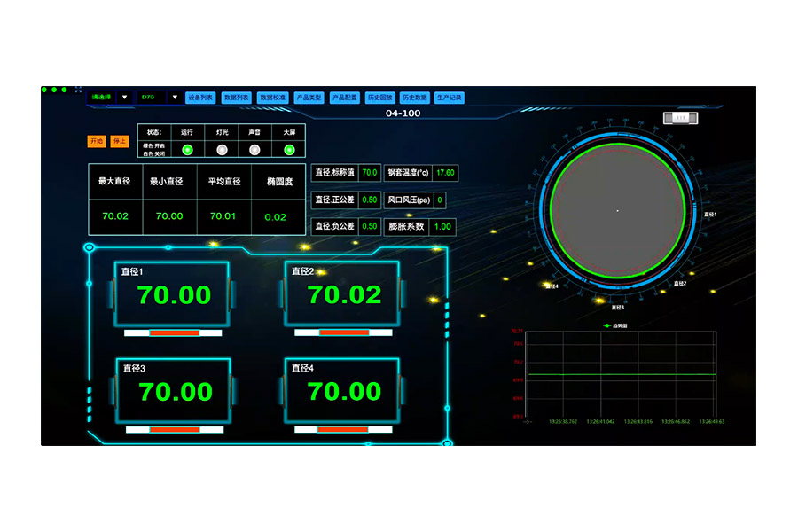The width and height of the screenshot is (798, 532).
Task: Click the 直径2 readout panel showing 70.02
Action: 342,293
